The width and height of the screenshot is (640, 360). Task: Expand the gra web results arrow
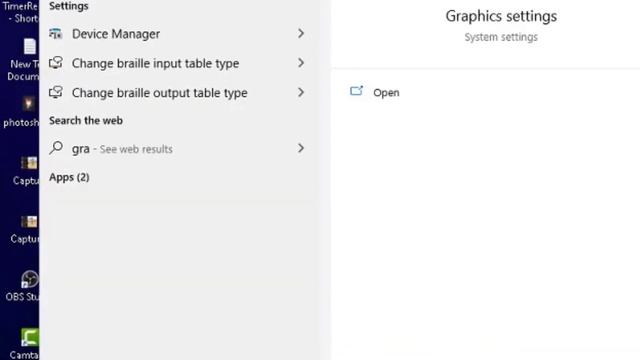tap(301, 148)
